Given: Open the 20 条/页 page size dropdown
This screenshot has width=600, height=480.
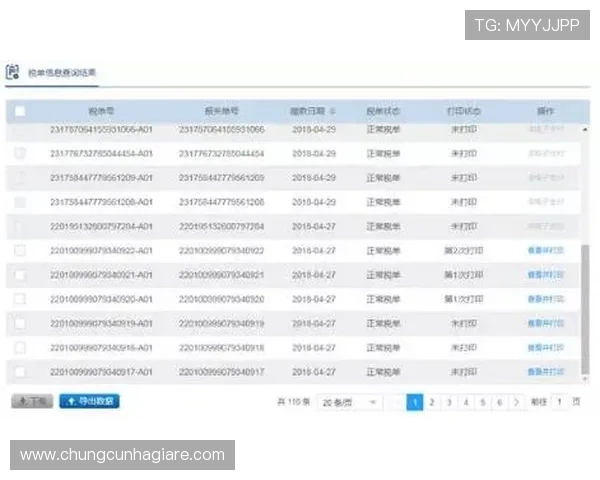Looking at the screenshot, I should pos(349,402).
